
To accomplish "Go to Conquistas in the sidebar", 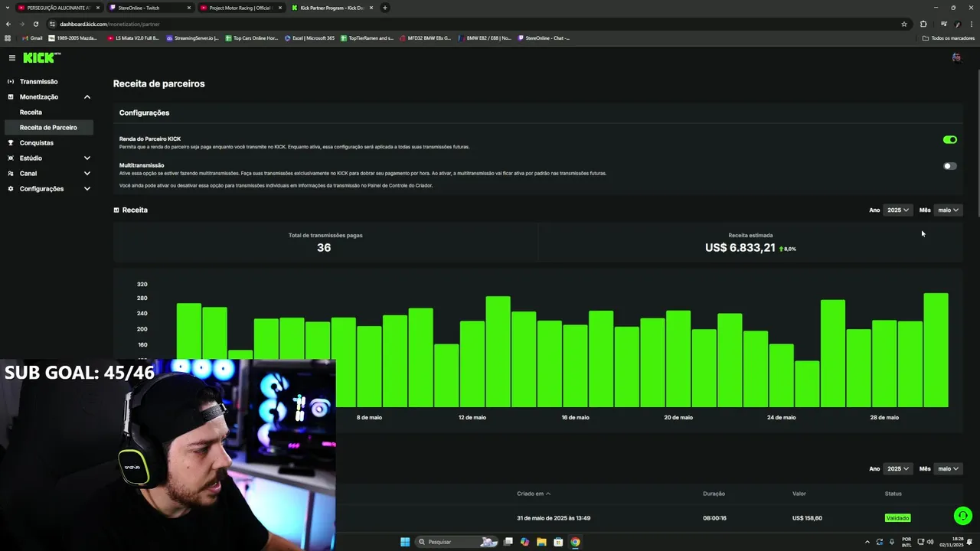I will tap(36, 142).
